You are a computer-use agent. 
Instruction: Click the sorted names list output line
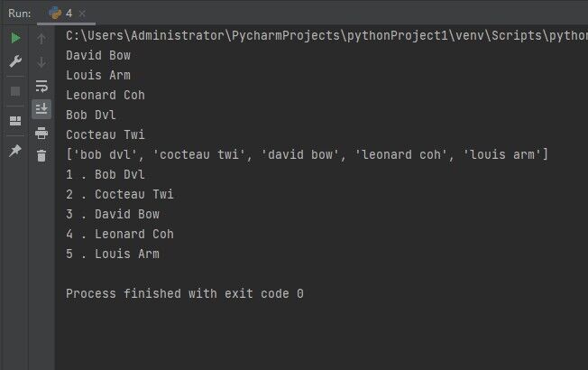(x=307, y=154)
